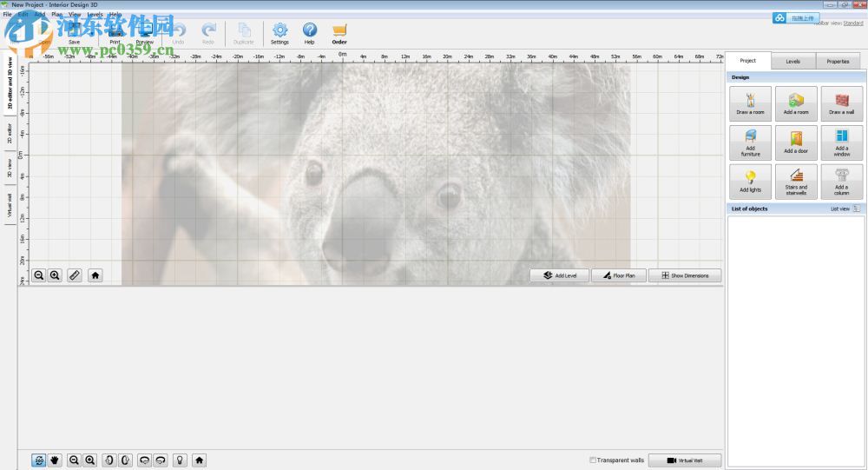Open Settings from the toolbar

coord(279,34)
